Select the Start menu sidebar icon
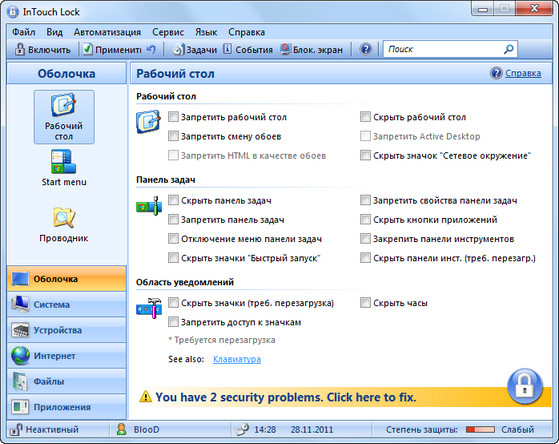559x444 pixels. [64, 168]
